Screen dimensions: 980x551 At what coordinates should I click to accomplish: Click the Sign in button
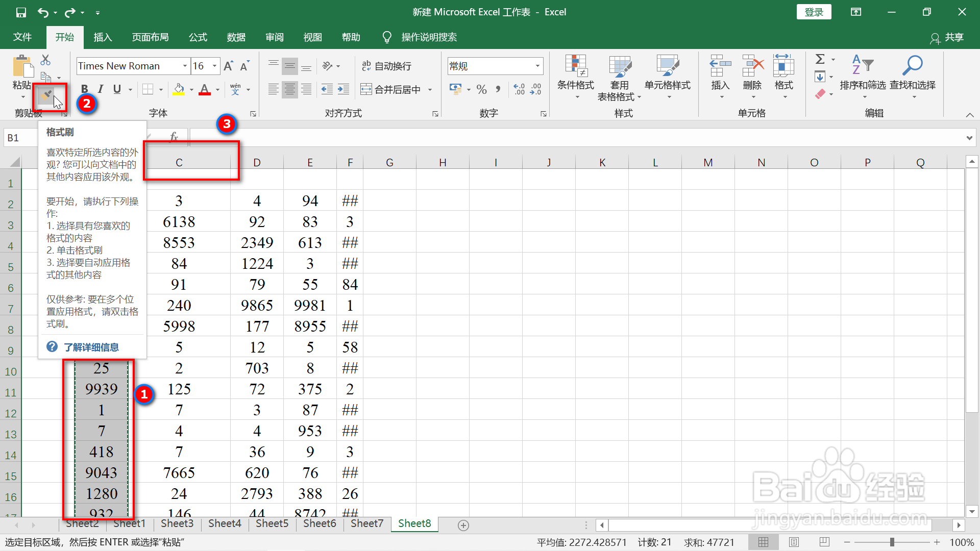click(814, 12)
